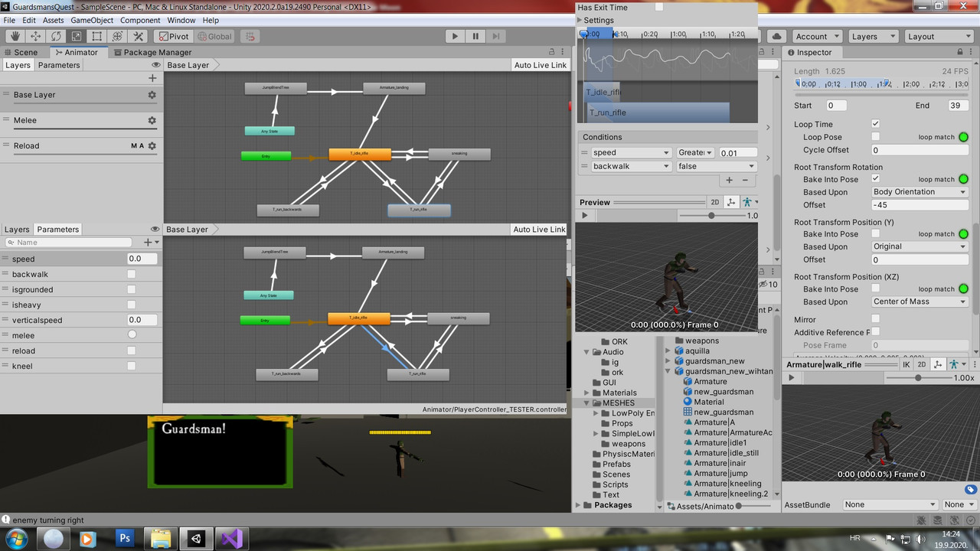Fire the melee trigger radio button

pyautogui.click(x=132, y=335)
